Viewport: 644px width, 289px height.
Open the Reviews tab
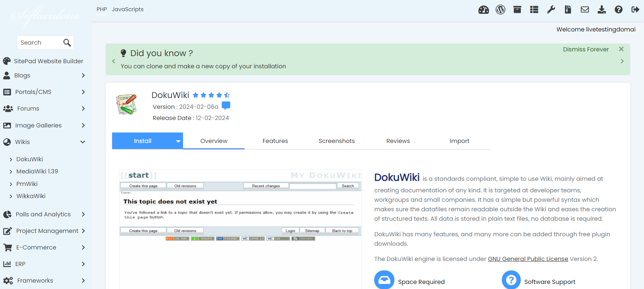[x=398, y=141]
